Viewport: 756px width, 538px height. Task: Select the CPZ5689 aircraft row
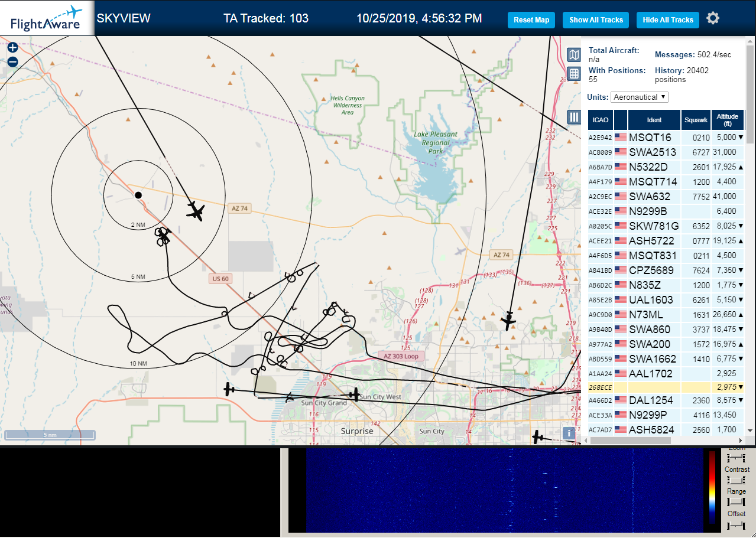(x=666, y=270)
